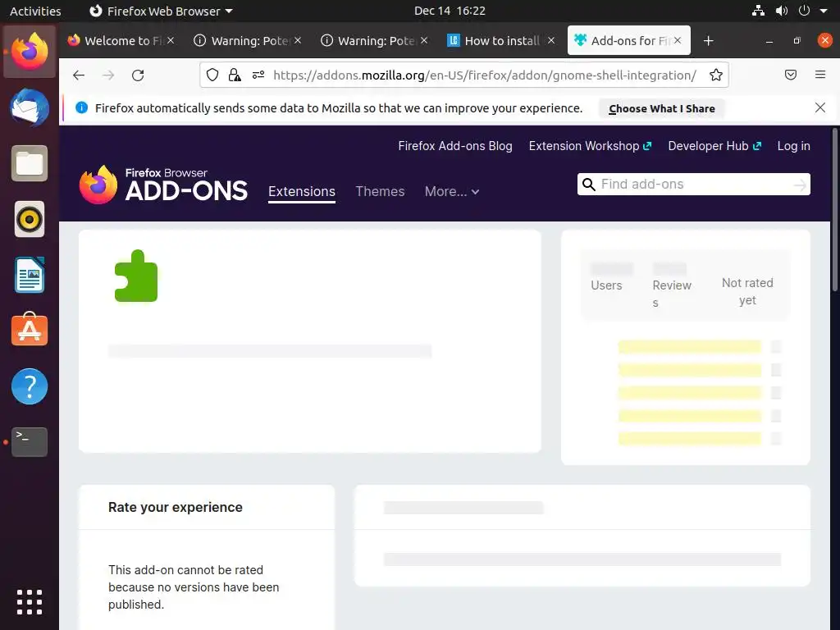The height and width of the screenshot is (630, 840).
Task: Click Choose What I Share button
Action: 662,108
